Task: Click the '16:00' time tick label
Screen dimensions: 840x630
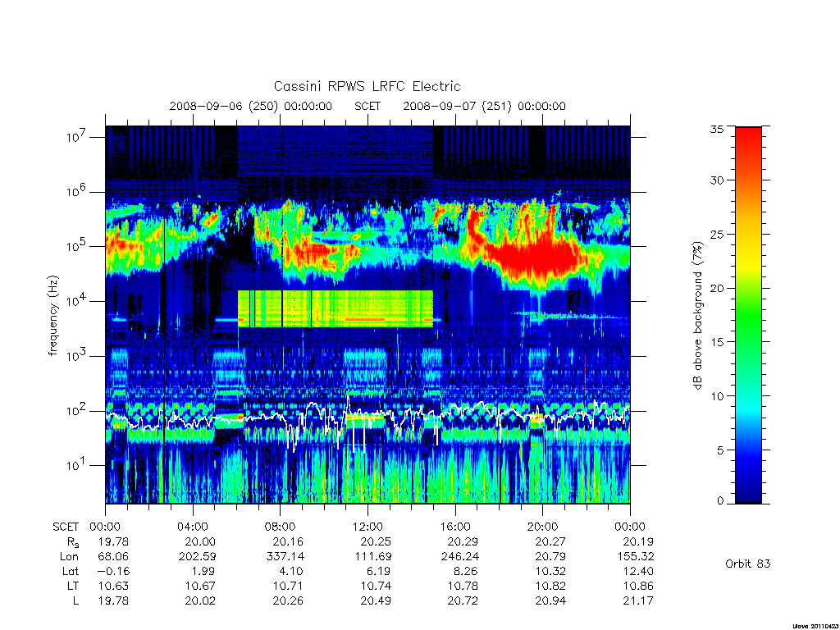Action: point(454,527)
